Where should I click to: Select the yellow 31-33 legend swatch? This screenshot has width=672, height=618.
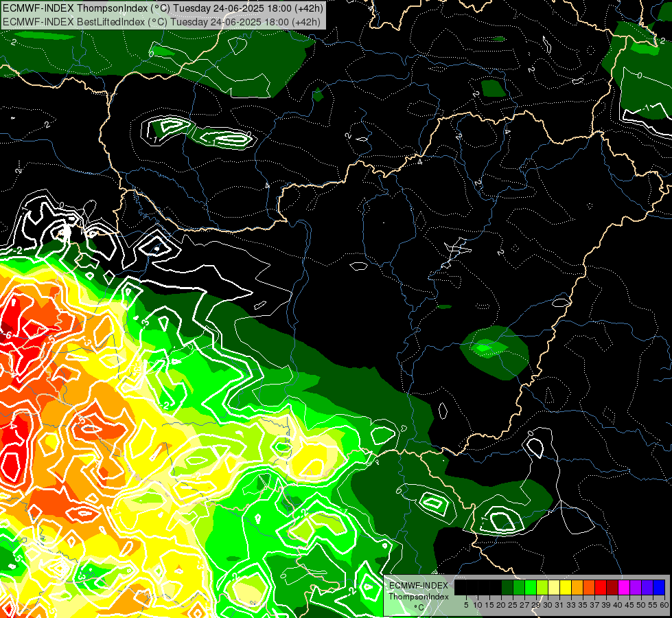pyautogui.click(x=566, y=588)
